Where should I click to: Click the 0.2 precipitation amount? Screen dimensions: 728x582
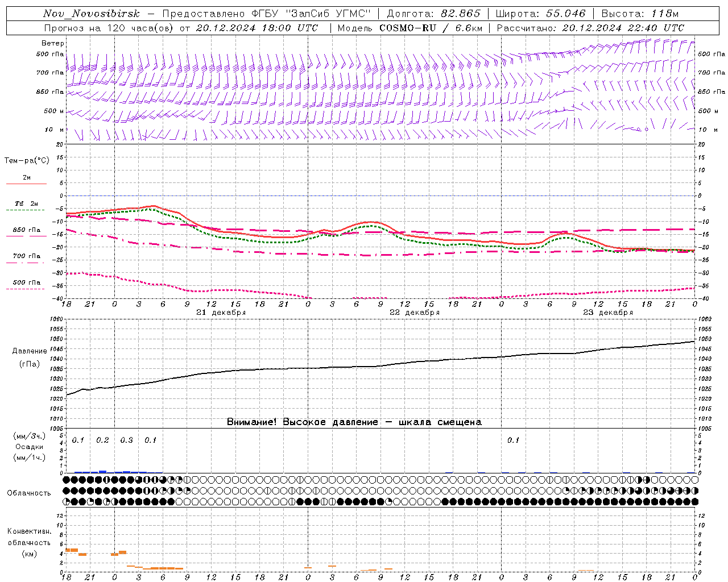102,440
